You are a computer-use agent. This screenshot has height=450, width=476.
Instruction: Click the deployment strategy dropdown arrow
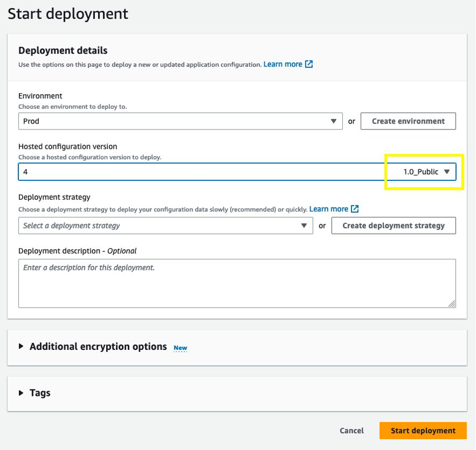pos(304,225)
